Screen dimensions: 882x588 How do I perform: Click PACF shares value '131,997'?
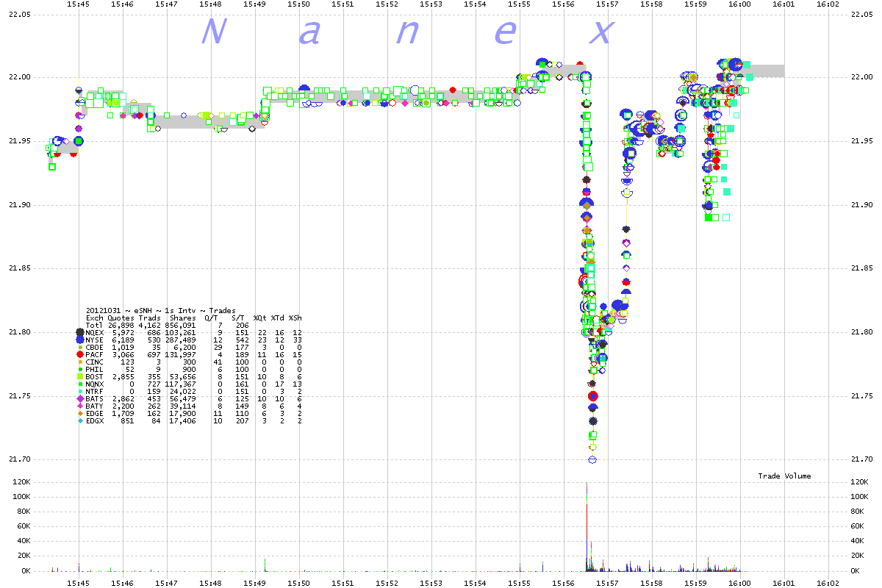click(x=181, y=354)
